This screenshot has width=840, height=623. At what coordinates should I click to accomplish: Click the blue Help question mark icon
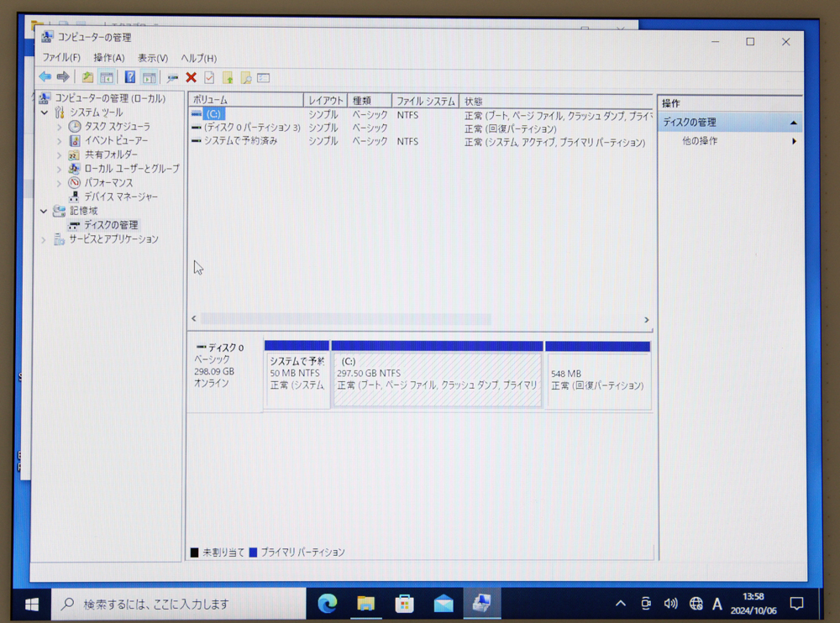tap(129, 77)
